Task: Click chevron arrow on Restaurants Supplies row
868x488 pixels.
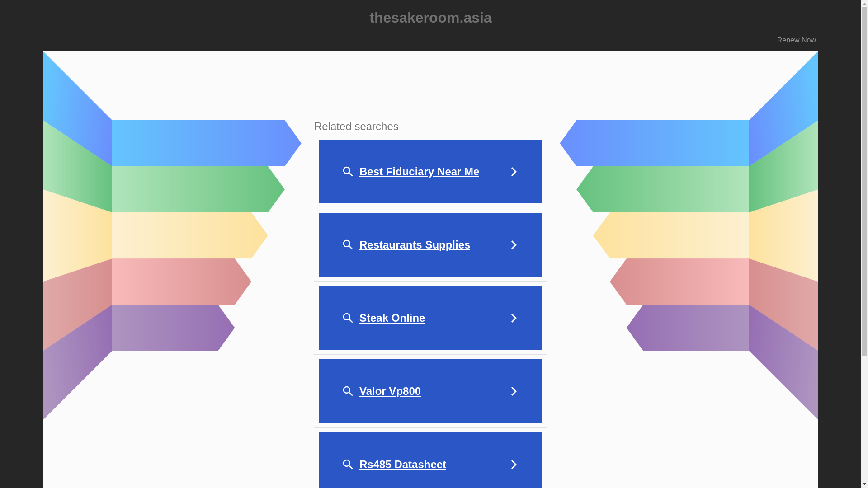Action: pyautogui.click(x=514, y=245)
